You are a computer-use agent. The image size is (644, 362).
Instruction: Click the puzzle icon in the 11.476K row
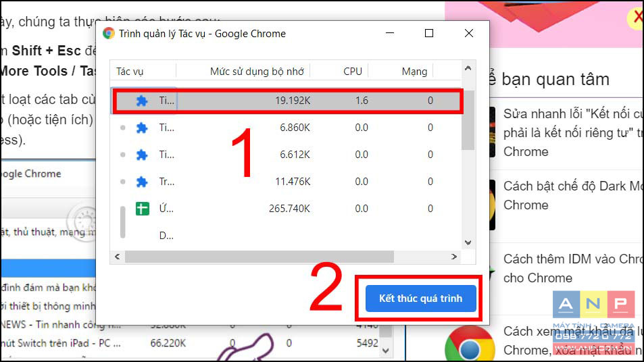coord(142,182)
